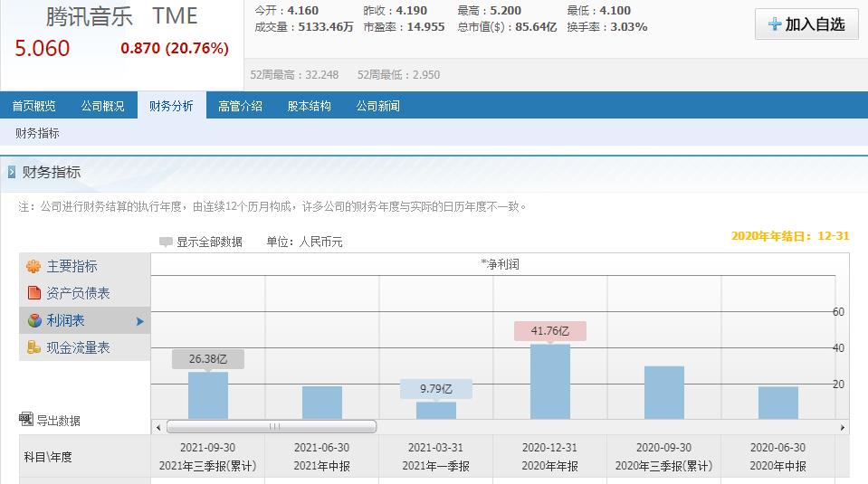868x484 pixels.
Task: Click the 市盈率：14.955 value
Action: [x=404, y=26]
